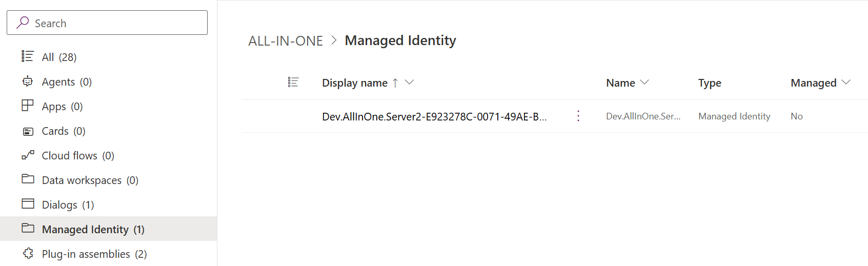Screen dimensions: 868x266
Task: Open Data workspaces (0) category
Action: pos(90,180)
